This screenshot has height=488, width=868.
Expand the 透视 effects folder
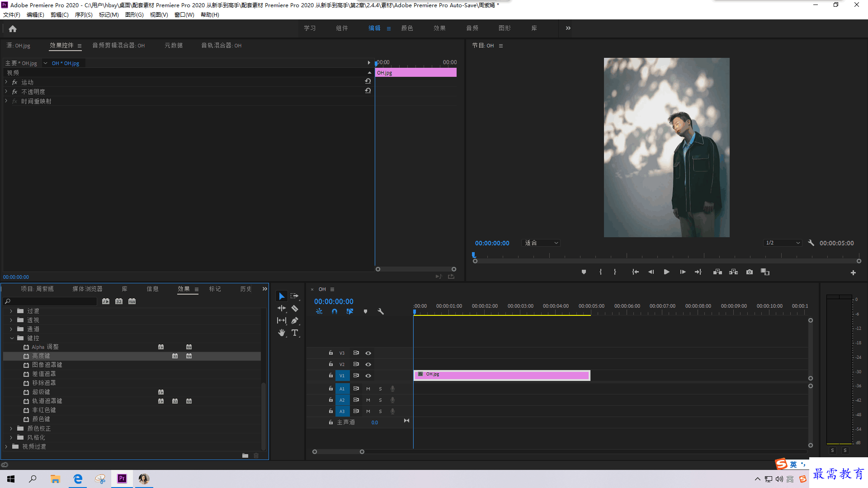click(x=11, y=320)
